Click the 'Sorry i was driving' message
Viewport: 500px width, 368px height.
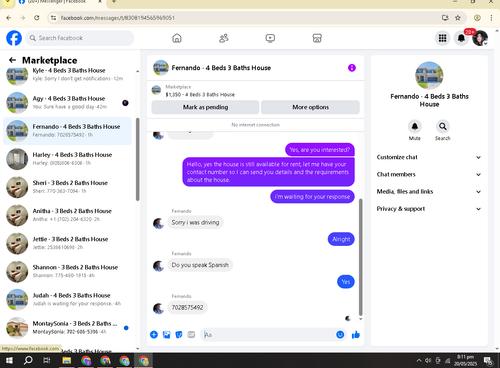pos(195,222)
